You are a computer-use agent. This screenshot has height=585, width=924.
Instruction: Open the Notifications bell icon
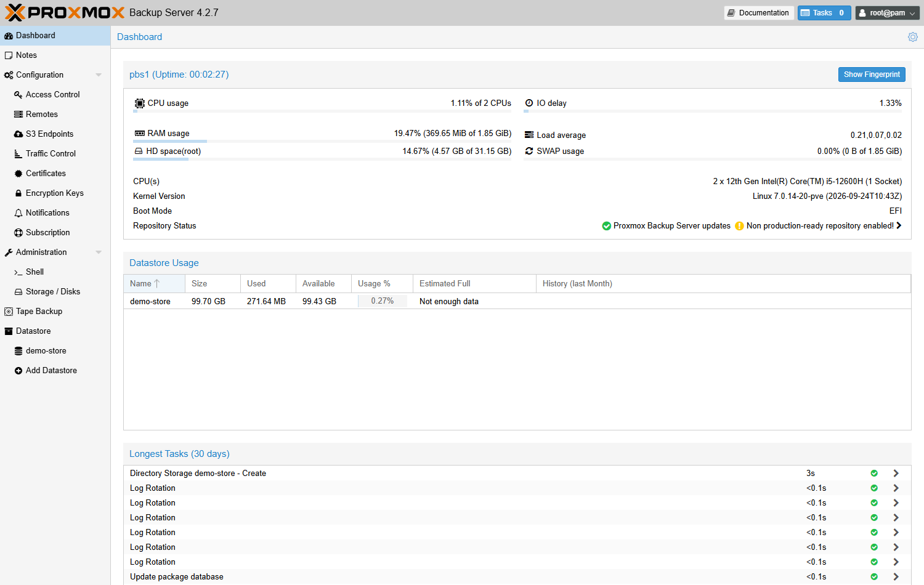click(18, 213)
